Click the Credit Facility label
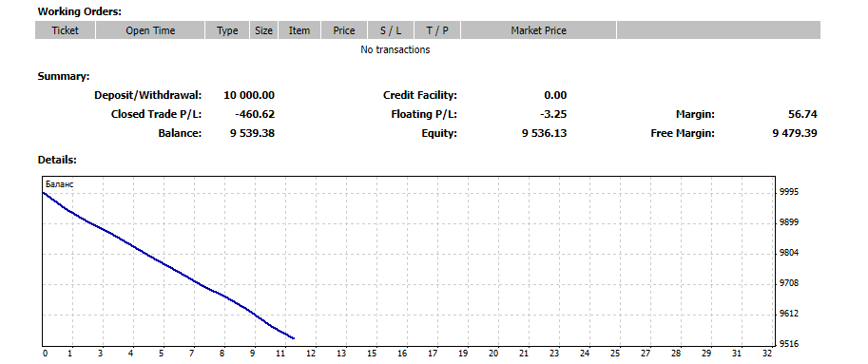This screenshot has height=364, width=868. (419, 95)
